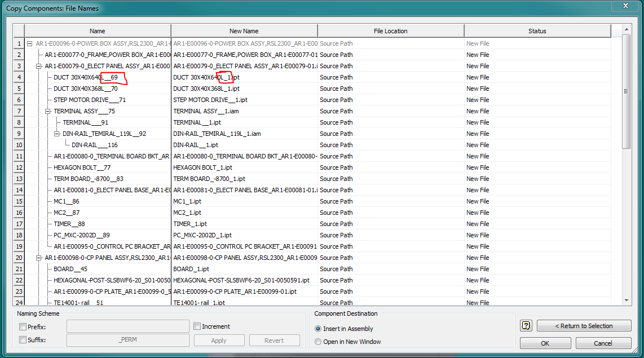Select the DUCT 30X40X368L__70 tree row
Viewport: 644px width, 358px height.
[85, 88]
